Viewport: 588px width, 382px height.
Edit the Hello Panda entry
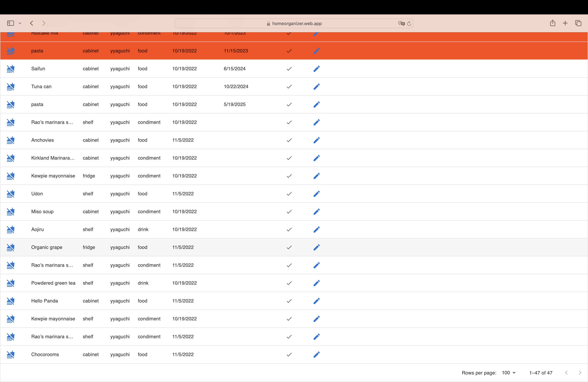coord(317,301)
